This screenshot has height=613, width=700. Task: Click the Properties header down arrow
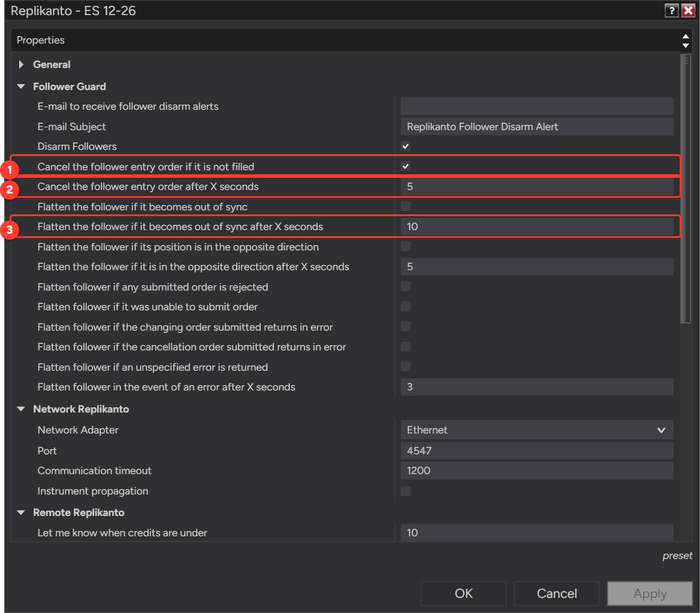click(685, 45)
